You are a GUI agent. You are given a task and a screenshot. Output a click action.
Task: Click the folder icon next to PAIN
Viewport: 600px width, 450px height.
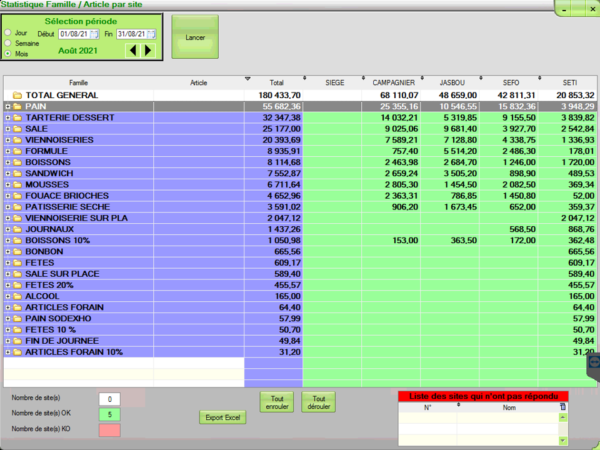[17, 105]
